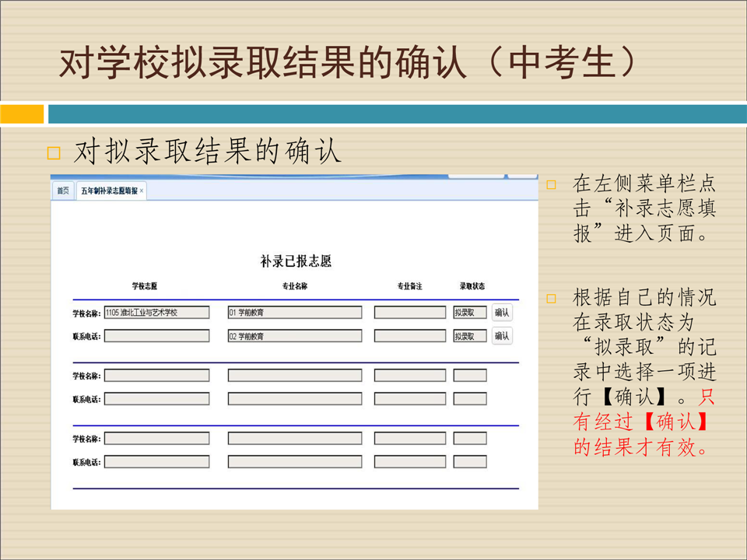The image size is (747, 560).
Task: Click 确认 for the 01 学前教育 row
Action: (502, 313)
